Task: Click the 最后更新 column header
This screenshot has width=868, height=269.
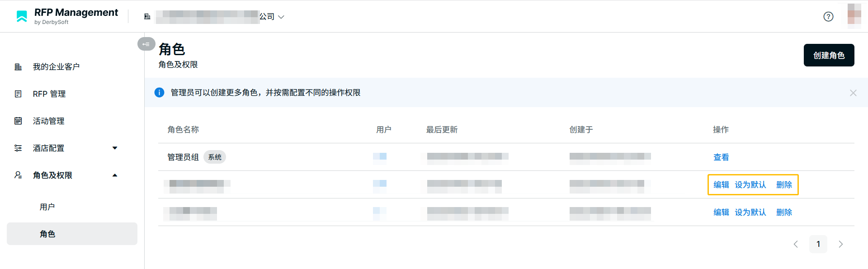Action: pyautogui.click(x=442, y=129)
